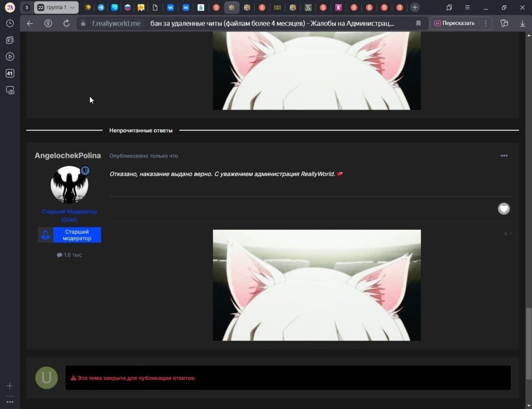Open the tab group labeled 3
Screen dimensions: 532x409
point(27,7)
